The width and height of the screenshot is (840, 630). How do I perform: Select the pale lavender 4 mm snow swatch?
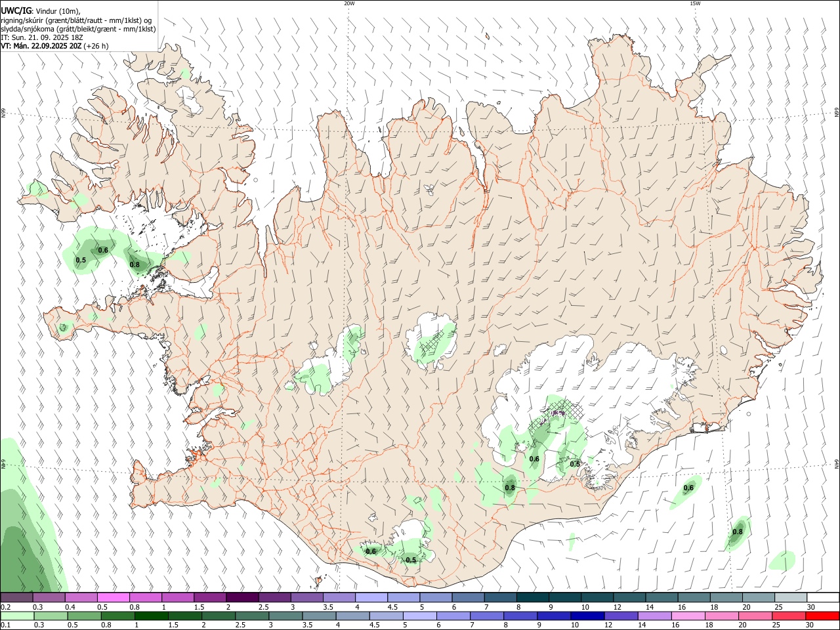point(371,597)
